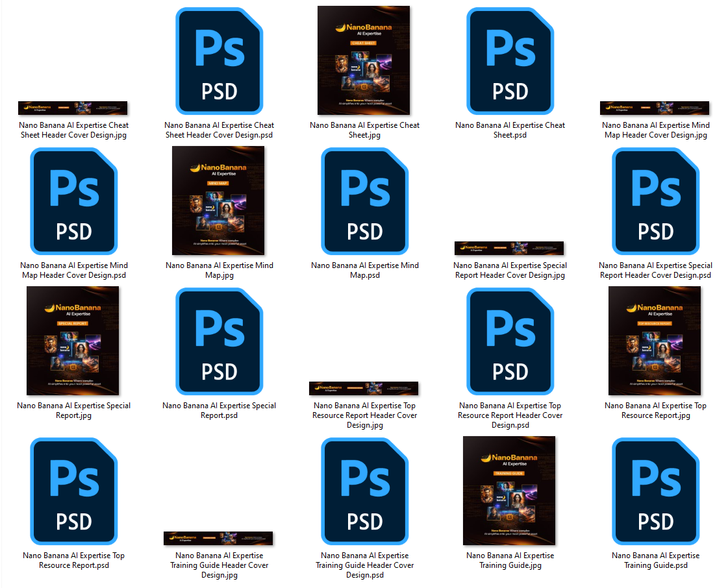Click Cheat Sheet Header Cover Design.jpg banner thumbnail
The width and height of the screenshot is (728, 588).
(x=73, y=108)
